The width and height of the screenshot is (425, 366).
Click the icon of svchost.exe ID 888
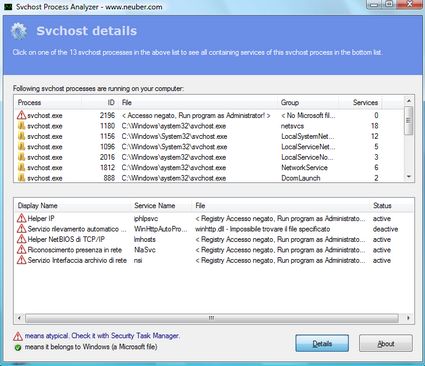(x=21, y=178)
